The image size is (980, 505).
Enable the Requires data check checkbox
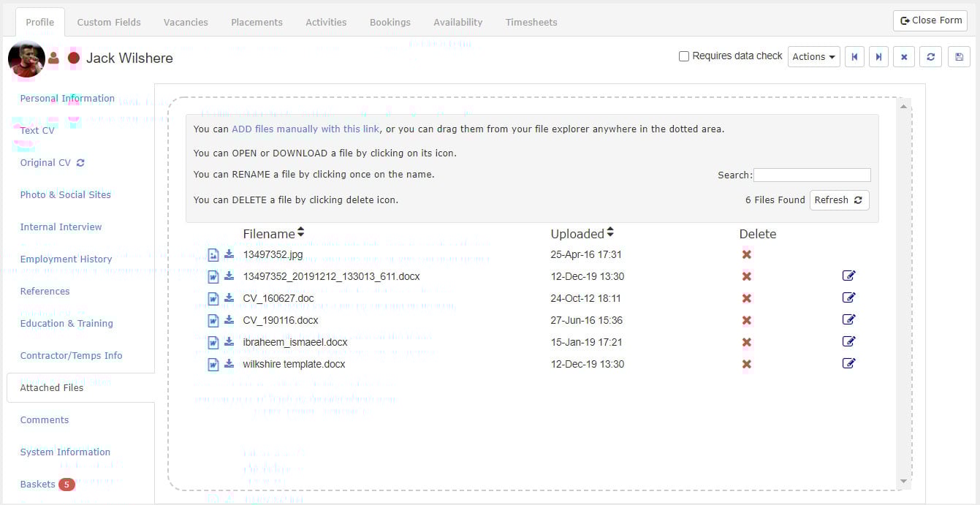click(684, 56)
